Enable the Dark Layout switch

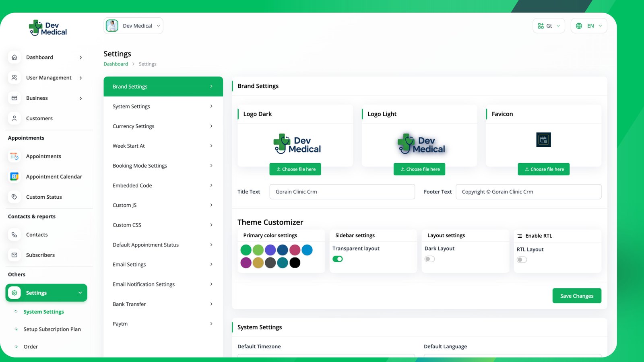(x=430, y=259)
